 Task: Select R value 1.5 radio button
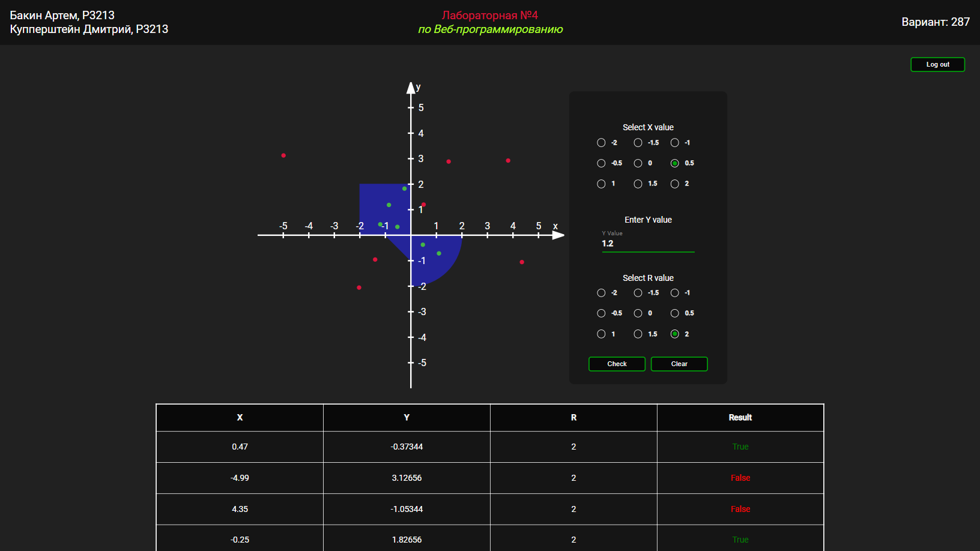[638, 334]
